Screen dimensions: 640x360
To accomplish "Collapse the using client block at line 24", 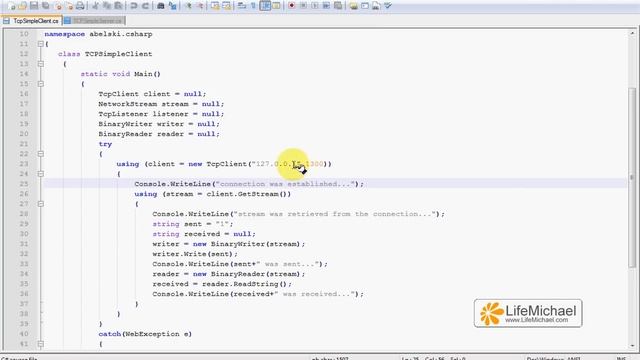I will pyautogui.click(x=40, y=174).
